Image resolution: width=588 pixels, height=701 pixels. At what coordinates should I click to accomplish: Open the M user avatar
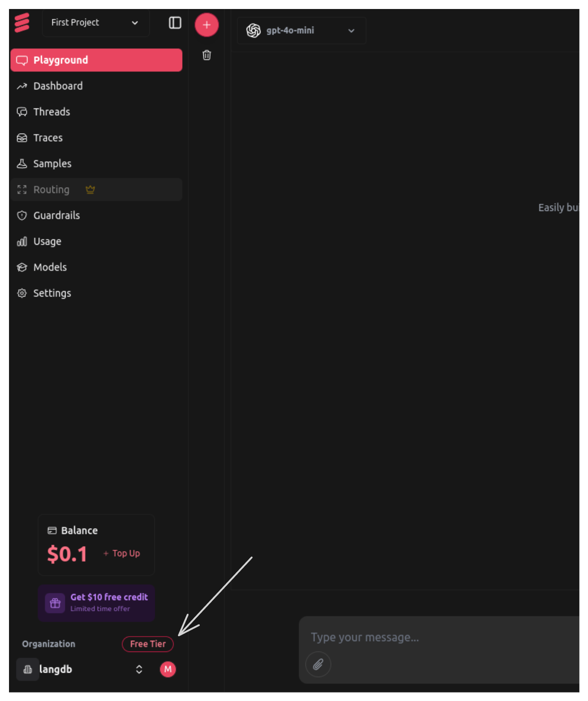(x=168, y=669)
